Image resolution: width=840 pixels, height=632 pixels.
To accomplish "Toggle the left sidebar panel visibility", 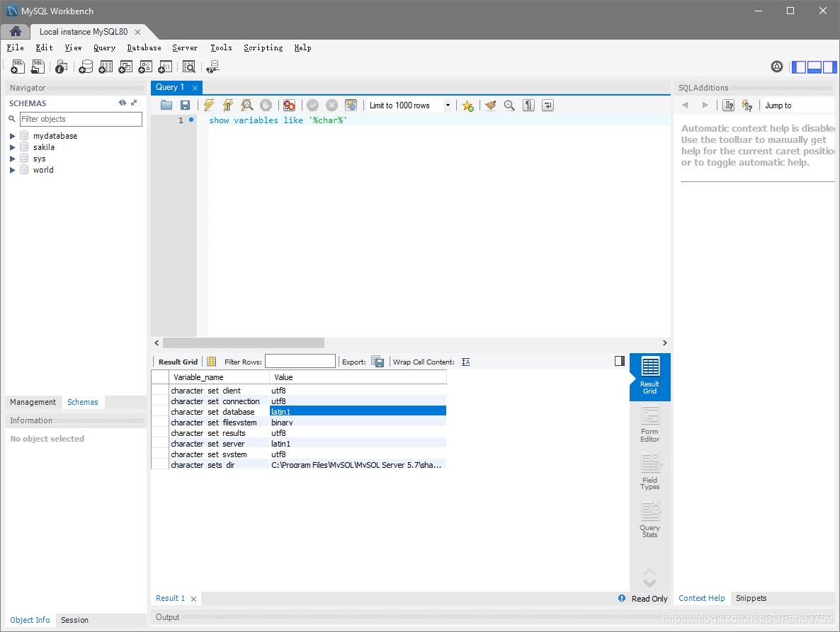I will pyautogui.click(x=799, y=67).
